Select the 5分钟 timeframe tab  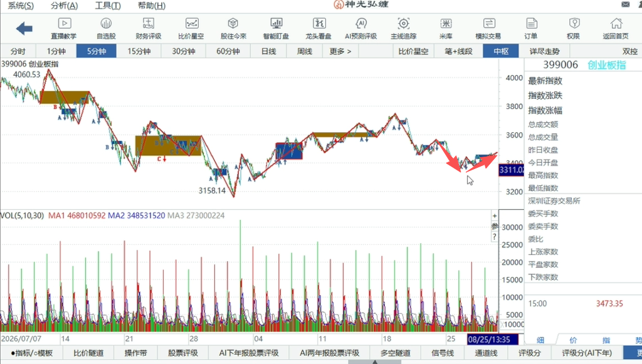click(97, 51)
